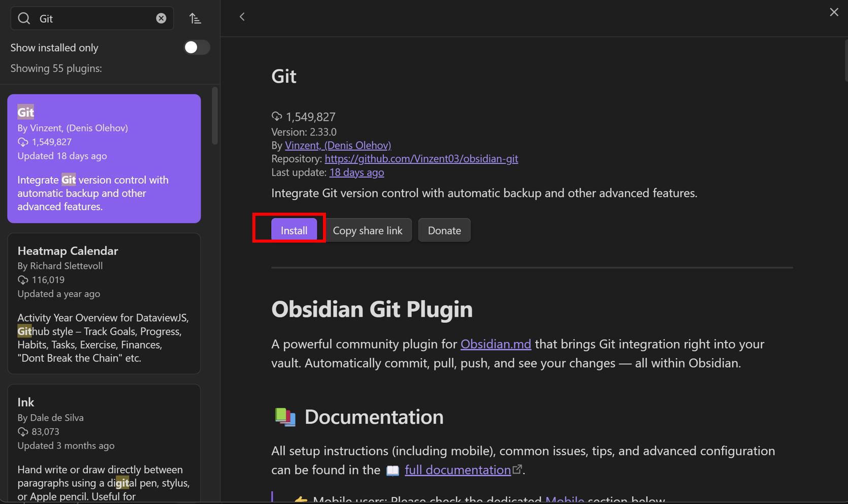Click the Obsidian Git Plugin heading
Screen dimensions: 848x504
(x=372, y=309)
